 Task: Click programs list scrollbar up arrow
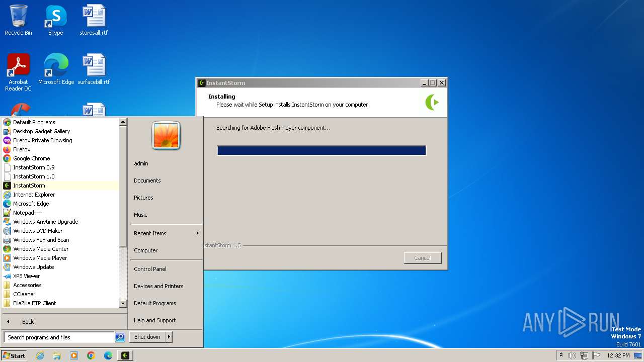pos(123,122)
